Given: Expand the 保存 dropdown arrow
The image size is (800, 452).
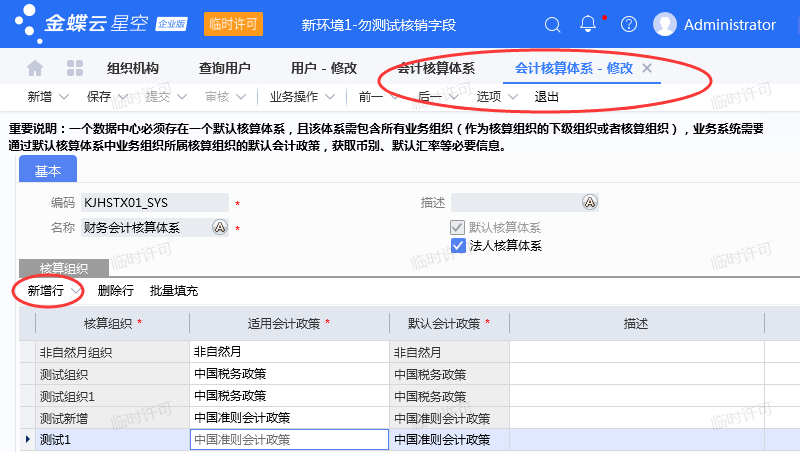Looking at the screenshot, I should click(122, 96).
